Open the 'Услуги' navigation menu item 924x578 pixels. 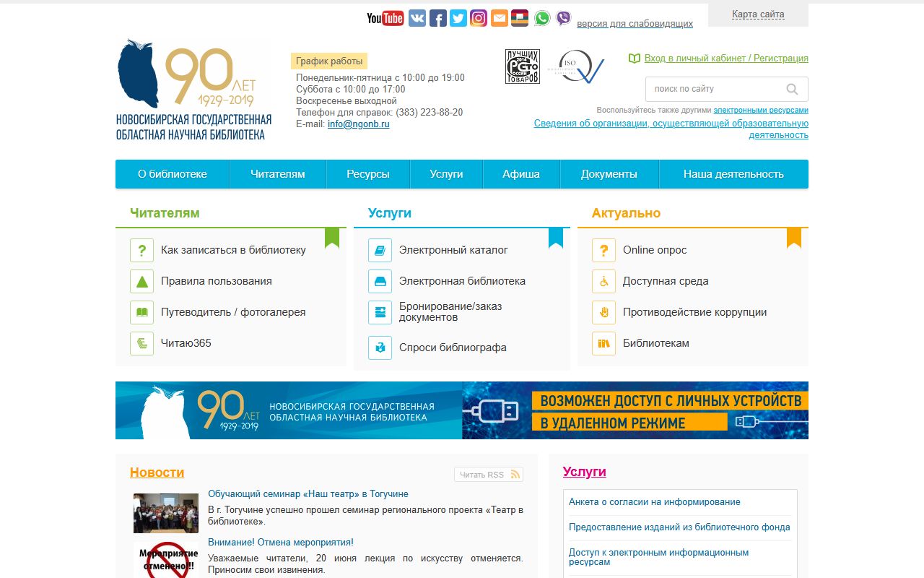pos(446,174)
